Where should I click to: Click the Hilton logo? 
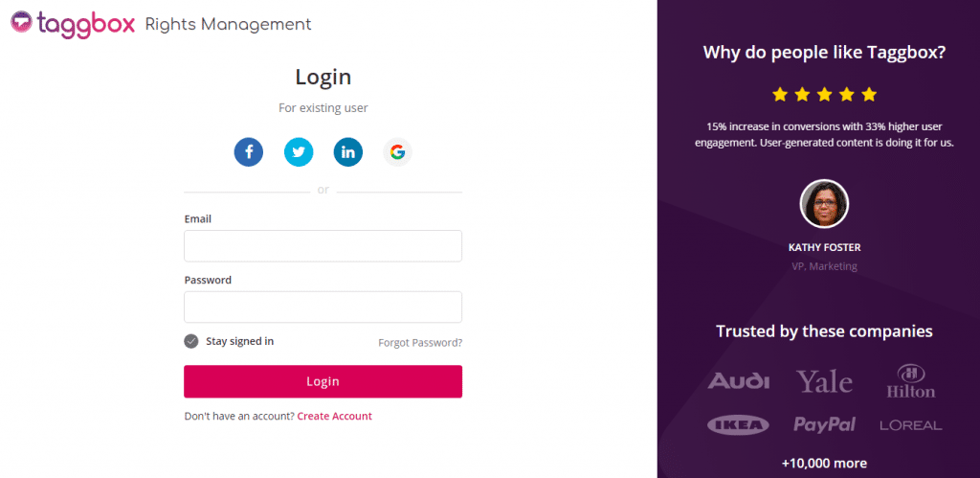910,380
